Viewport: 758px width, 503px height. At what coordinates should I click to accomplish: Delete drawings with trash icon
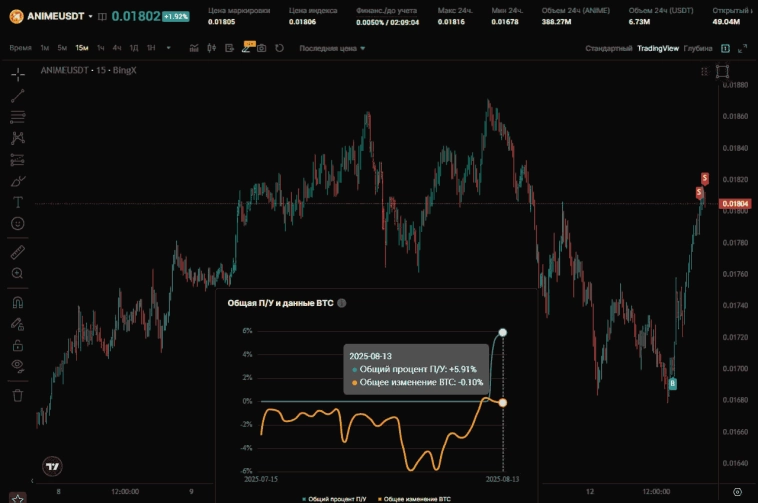pos(18,394)
